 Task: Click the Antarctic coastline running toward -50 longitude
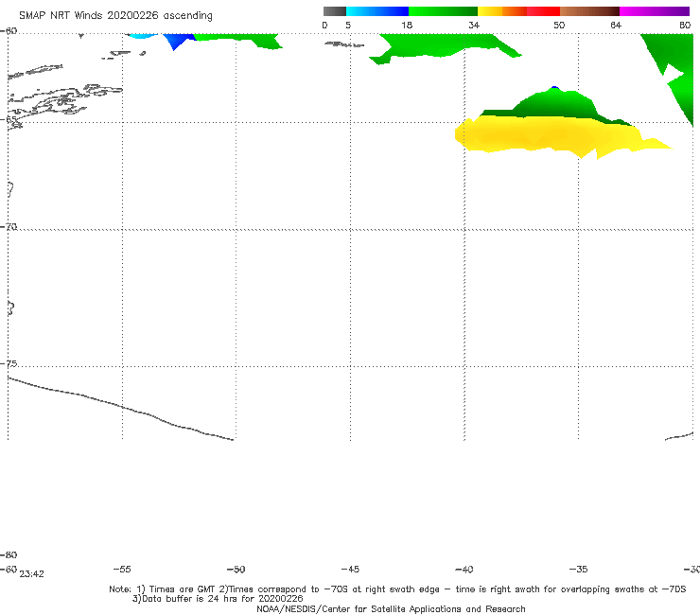coord(120,408)
